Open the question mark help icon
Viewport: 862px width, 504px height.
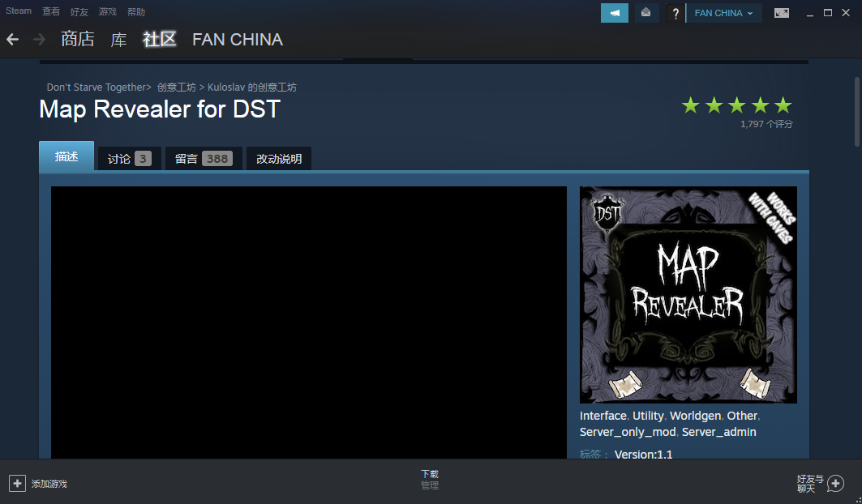click(675, 13)
